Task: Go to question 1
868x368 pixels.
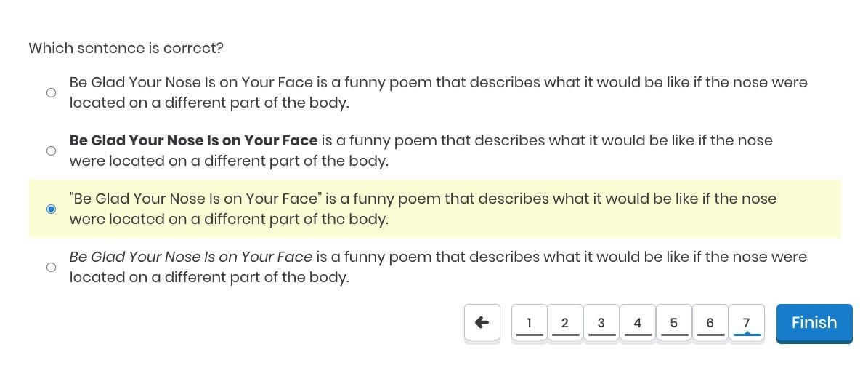Action: click(x=529, y=322)
